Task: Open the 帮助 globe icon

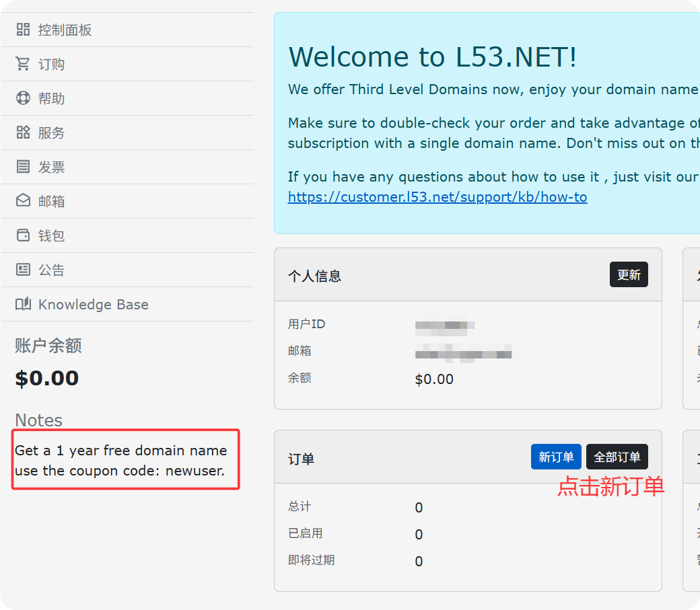Action: pyautogui.click(x=22, y=98)
